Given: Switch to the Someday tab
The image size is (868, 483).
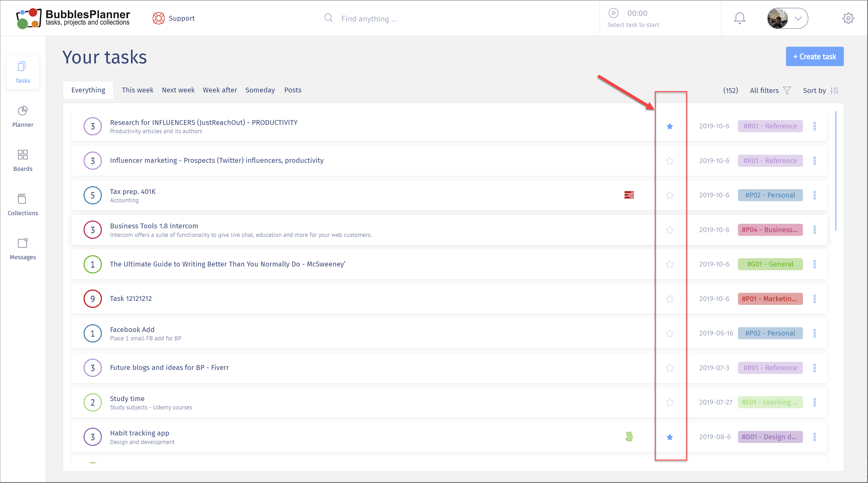Looking at the screenshot, I should (x=260, y=90).
